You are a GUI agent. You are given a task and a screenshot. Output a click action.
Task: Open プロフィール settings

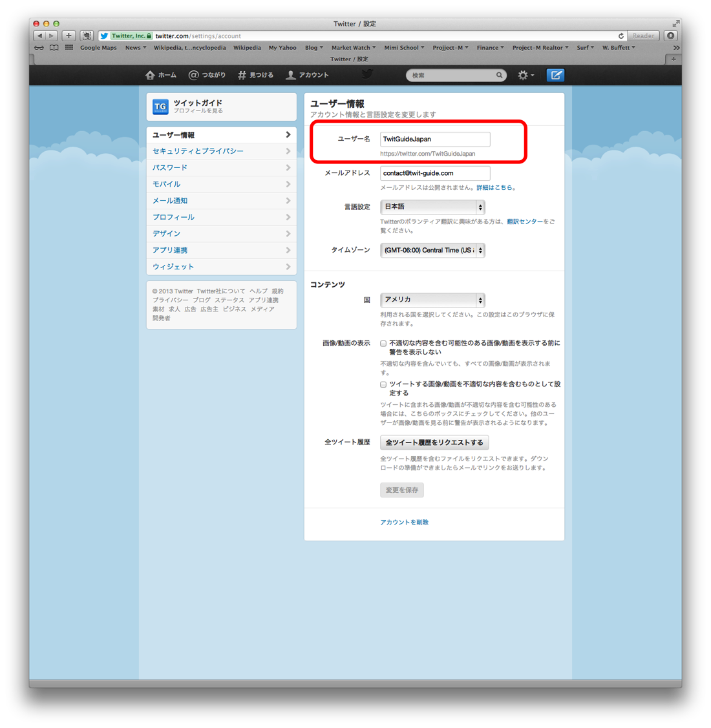(222, 217)
